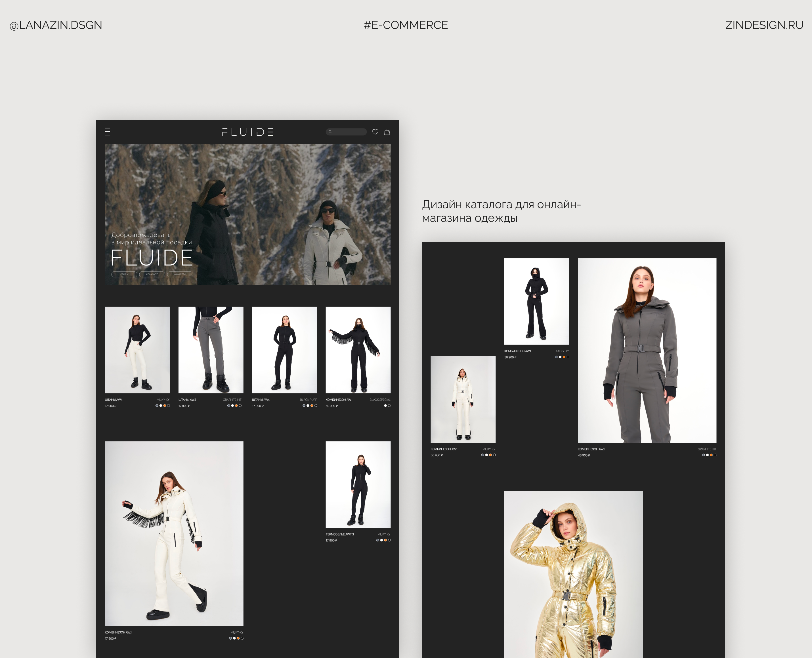Select orange swatch on Graphite Hit jumpsuit
The image size is (812, 658).
[x=711, y=455]
